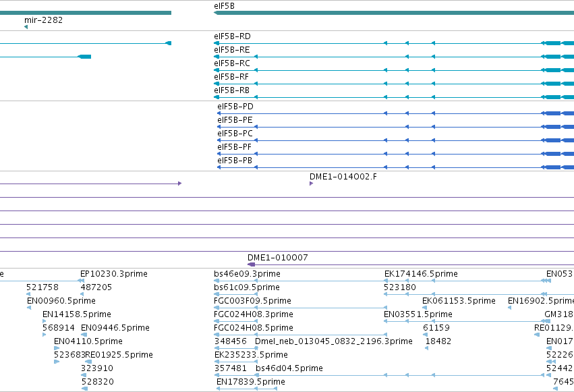
Task: Select the eIF5B-PB protein label
Action: [235, 161]
